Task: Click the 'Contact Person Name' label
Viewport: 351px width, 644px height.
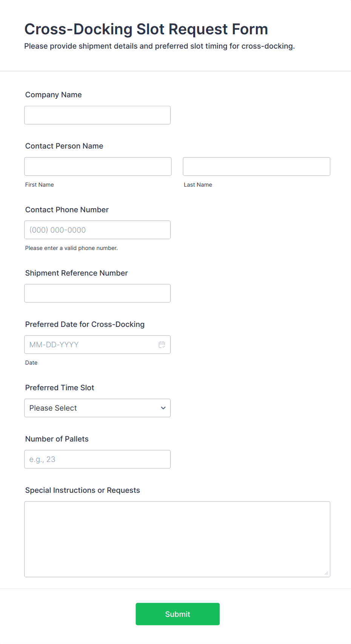Action: (64, 146)
